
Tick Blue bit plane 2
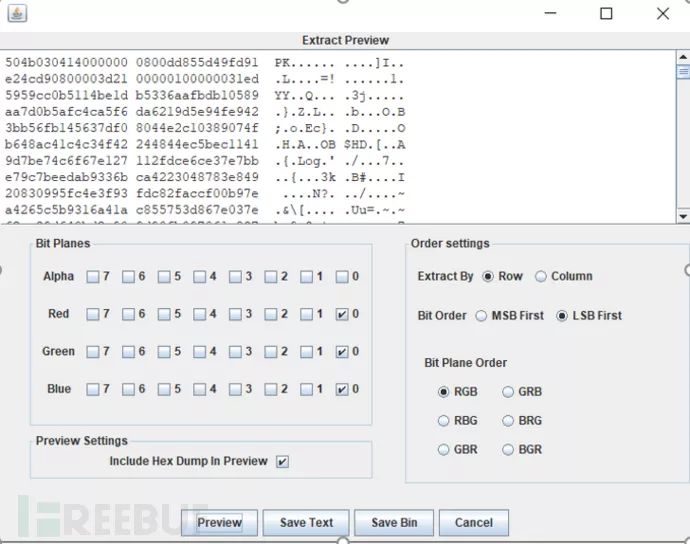point(271,390)
